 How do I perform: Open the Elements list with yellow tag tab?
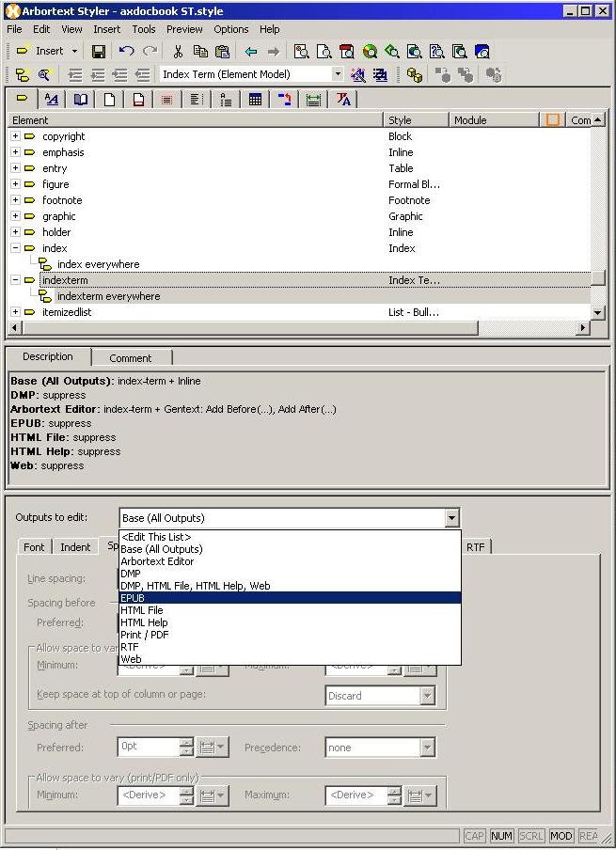tap(22, 99)
